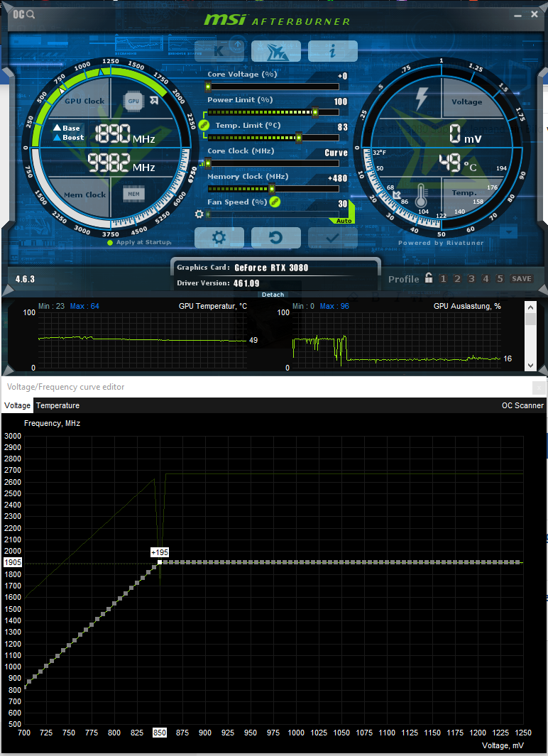Click the +195 offset label
Viewport: 548px width, 756px height.
[x=160, y=552]
